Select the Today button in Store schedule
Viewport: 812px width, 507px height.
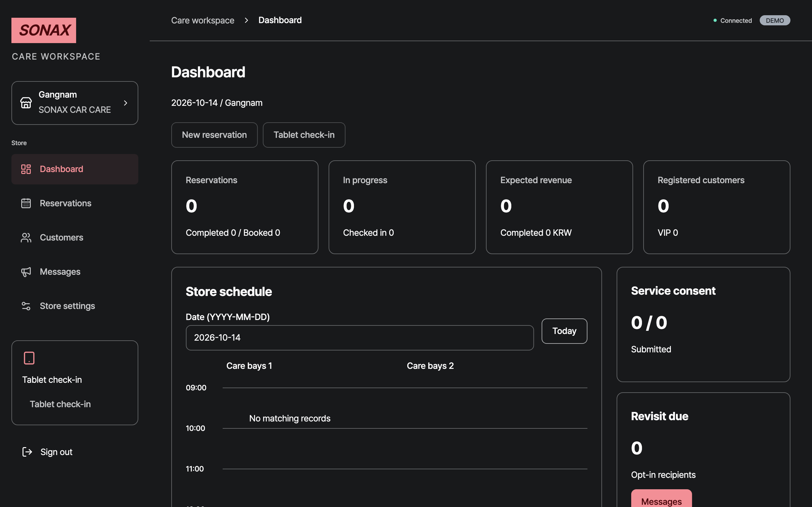[564, 331]
